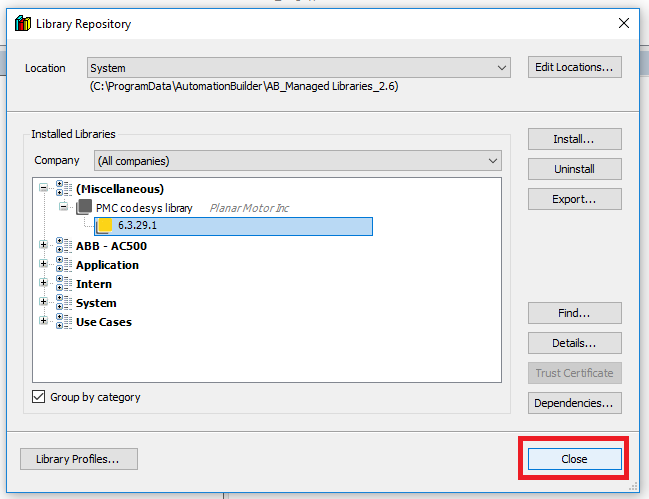Expand the System tree node
The width and height of the screenshot is (649, 499).
point(44,303)
